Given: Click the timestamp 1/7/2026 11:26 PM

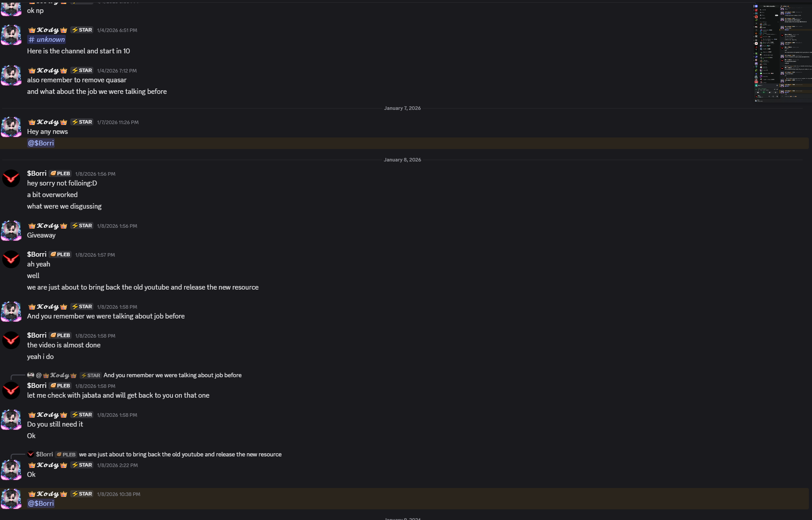Looking at the screenshot, I should (118, 123).
